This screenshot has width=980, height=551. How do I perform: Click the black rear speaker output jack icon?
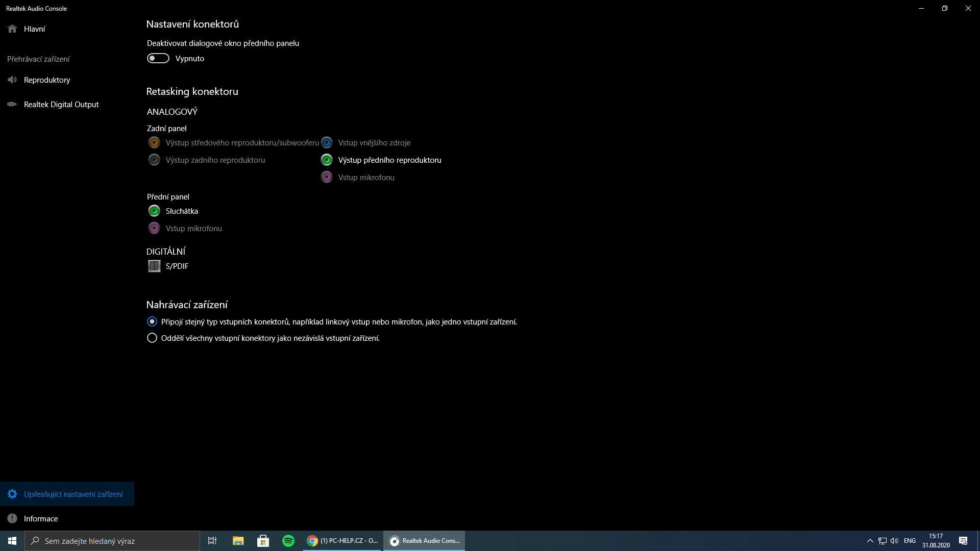click(x=154, y=160)
